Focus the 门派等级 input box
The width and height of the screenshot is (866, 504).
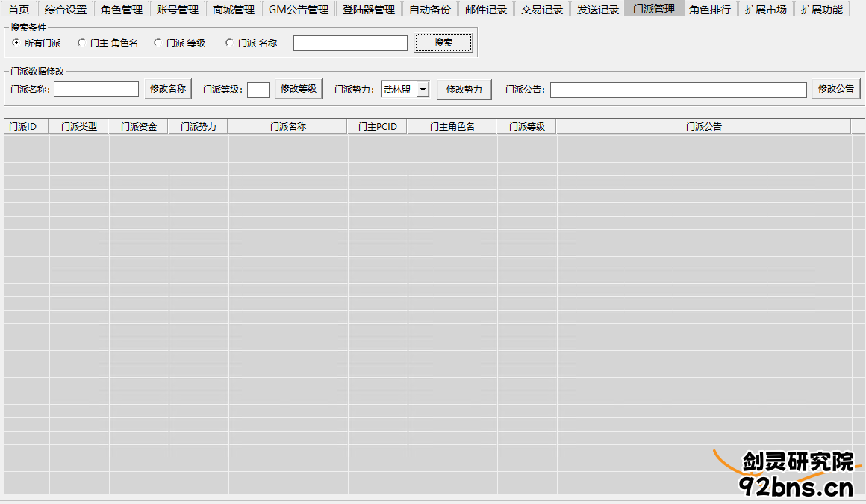pyautogui.click(x=258, y=90)
